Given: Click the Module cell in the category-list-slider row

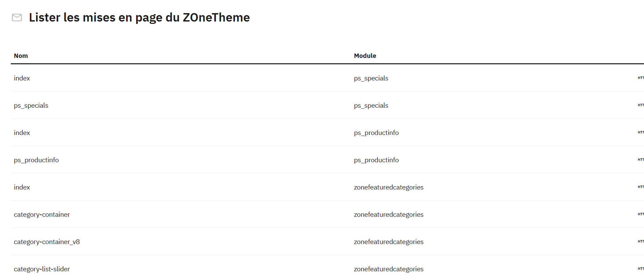Looking at the screenshot, I should pyautogui.click(x=389, y=269).
